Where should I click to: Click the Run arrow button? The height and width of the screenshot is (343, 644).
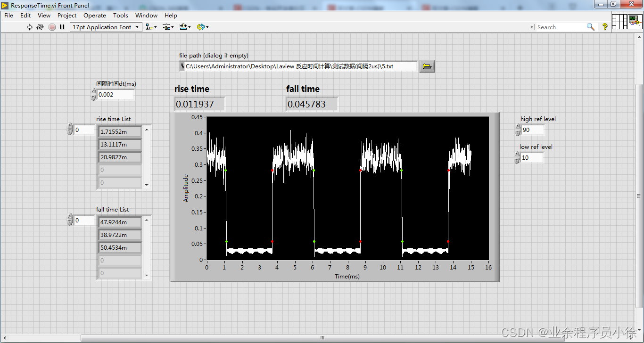click(x=30, y=27)
